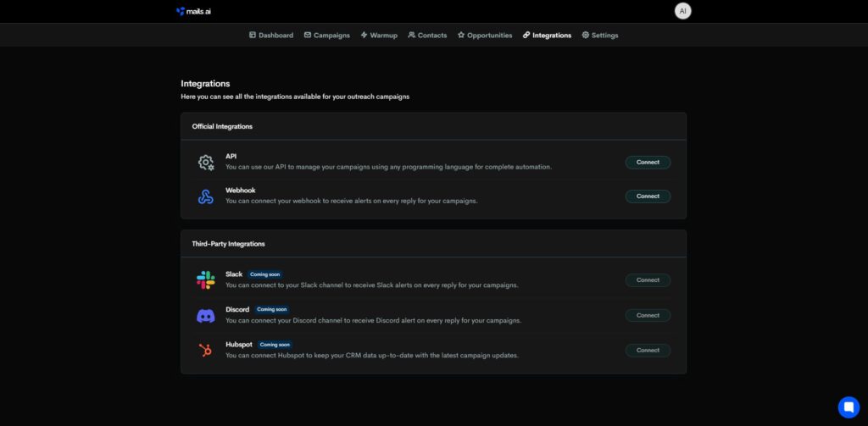Image resolution: width=868 pixels, height=426 pixels.
Task: Open the Settings tab
Action: pyautogui.click(x=600, y=36)
